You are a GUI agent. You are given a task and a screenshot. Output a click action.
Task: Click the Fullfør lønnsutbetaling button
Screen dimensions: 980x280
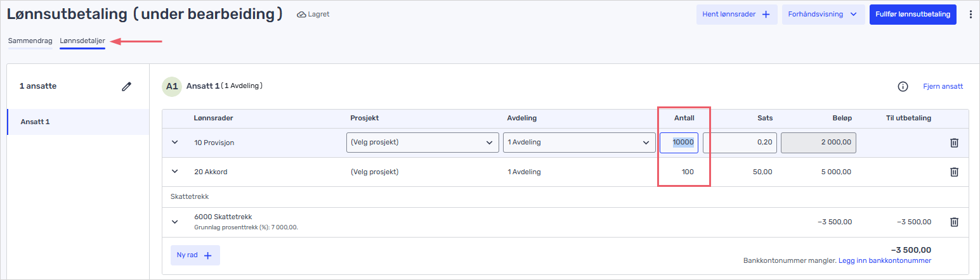(x=912, y=14)
